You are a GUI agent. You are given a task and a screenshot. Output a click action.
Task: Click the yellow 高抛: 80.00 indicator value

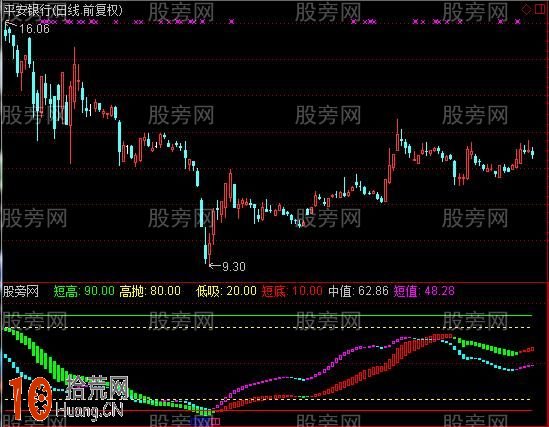point(150,291)
